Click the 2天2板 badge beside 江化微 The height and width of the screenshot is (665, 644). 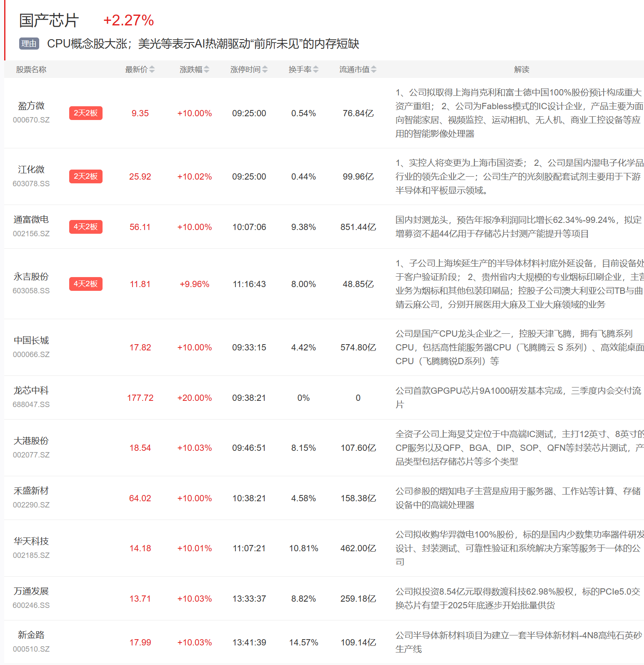[x=85, y=177]
